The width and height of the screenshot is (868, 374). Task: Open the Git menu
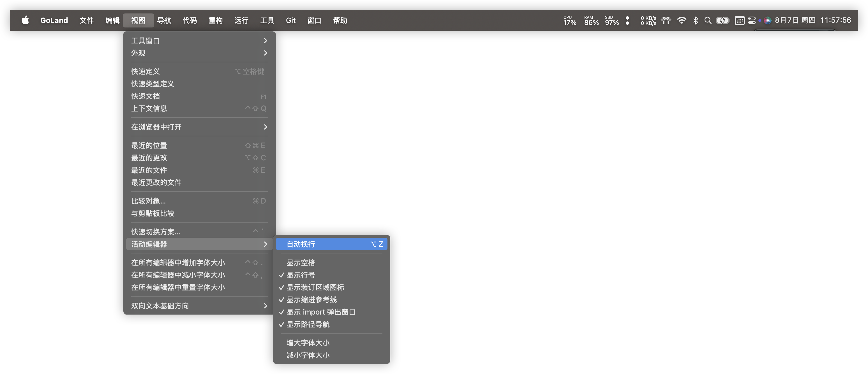point(290,20)
